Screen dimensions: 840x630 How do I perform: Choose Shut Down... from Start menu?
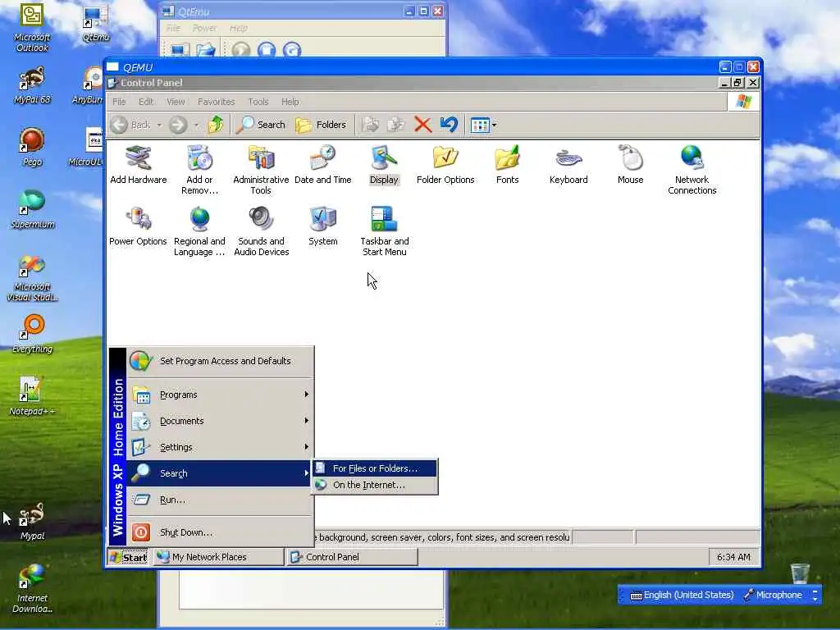[x=220, y=532]
